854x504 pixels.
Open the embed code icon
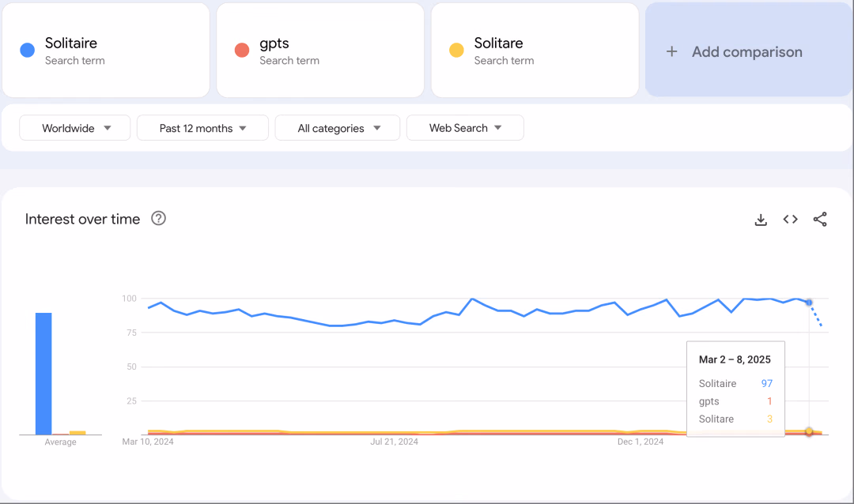pos(790,220)
